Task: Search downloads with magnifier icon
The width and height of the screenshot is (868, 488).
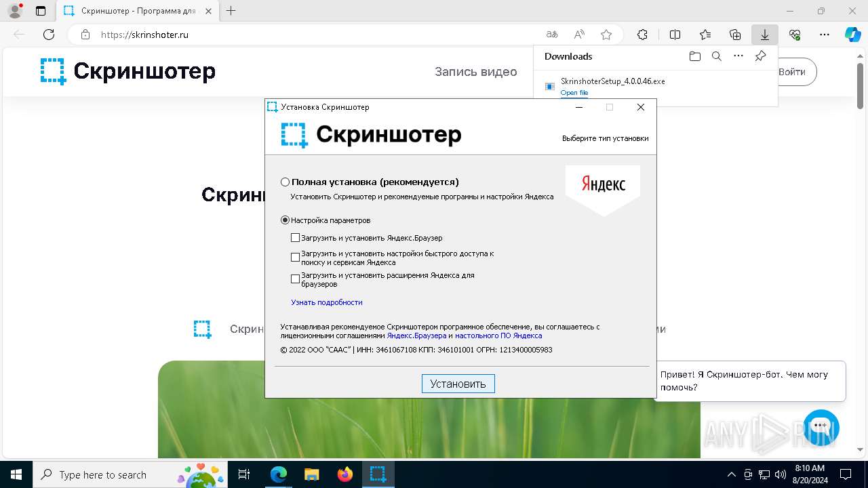Action: [717, 56]
